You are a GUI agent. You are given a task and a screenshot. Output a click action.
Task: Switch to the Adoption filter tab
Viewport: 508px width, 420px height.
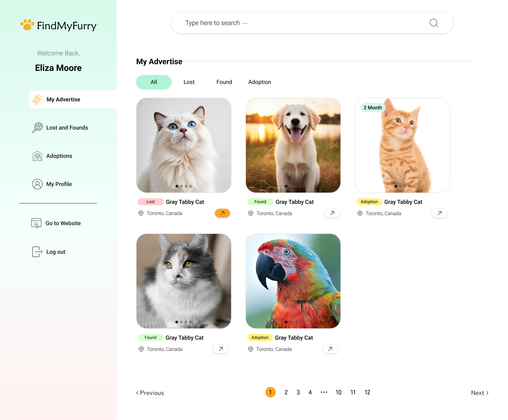(259, 82)
